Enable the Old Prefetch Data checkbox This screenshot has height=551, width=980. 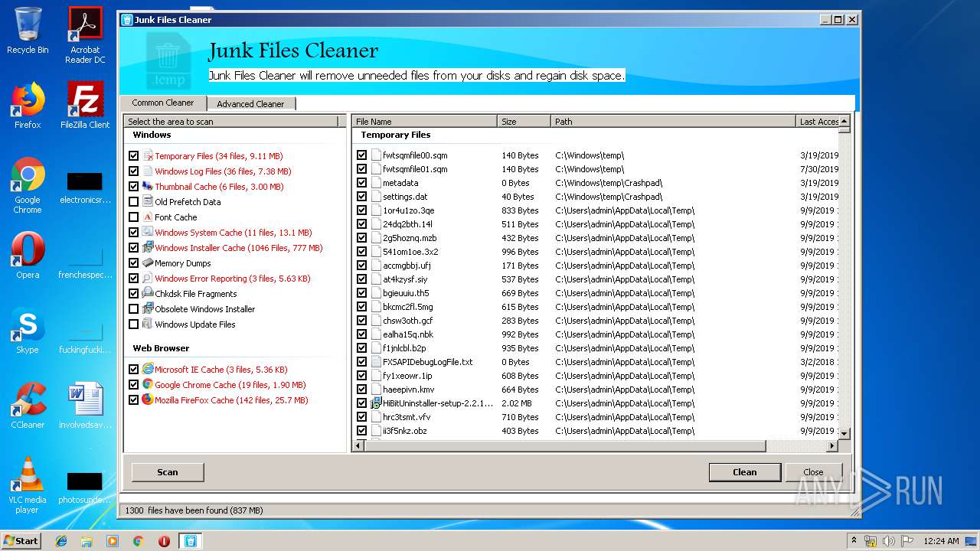point(134,202)
